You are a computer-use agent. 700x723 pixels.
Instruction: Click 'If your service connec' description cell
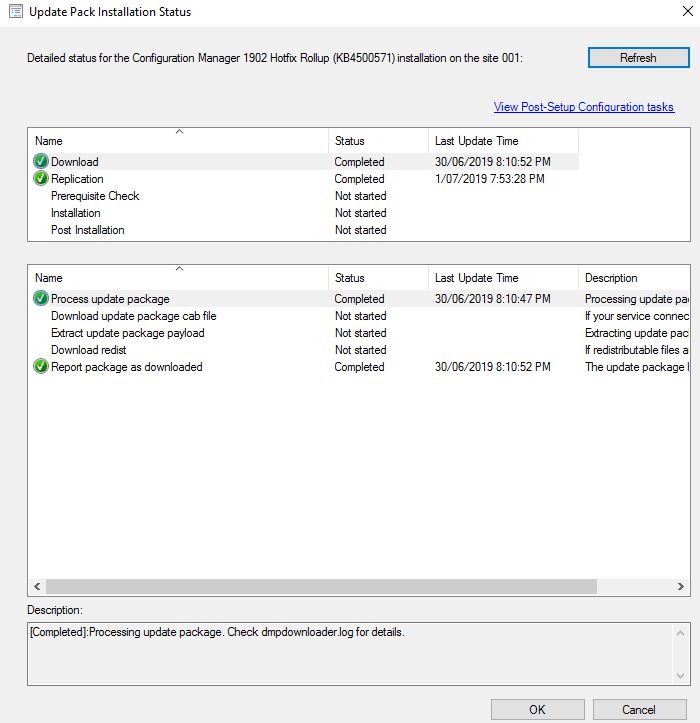[637, 315]
